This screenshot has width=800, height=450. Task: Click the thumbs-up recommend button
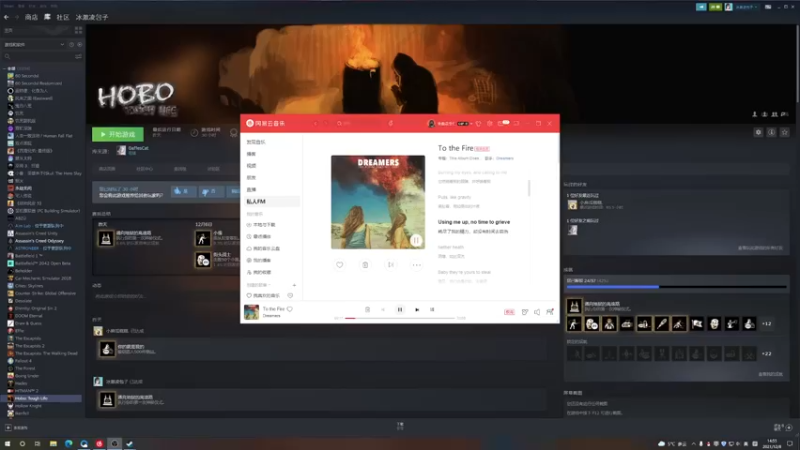[182, 191]
